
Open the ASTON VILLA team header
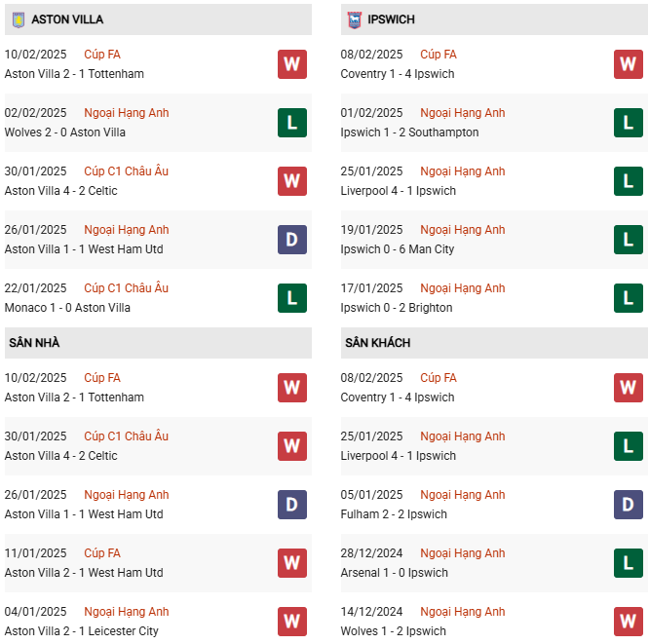pyautogui.click(x=66, y=19)
